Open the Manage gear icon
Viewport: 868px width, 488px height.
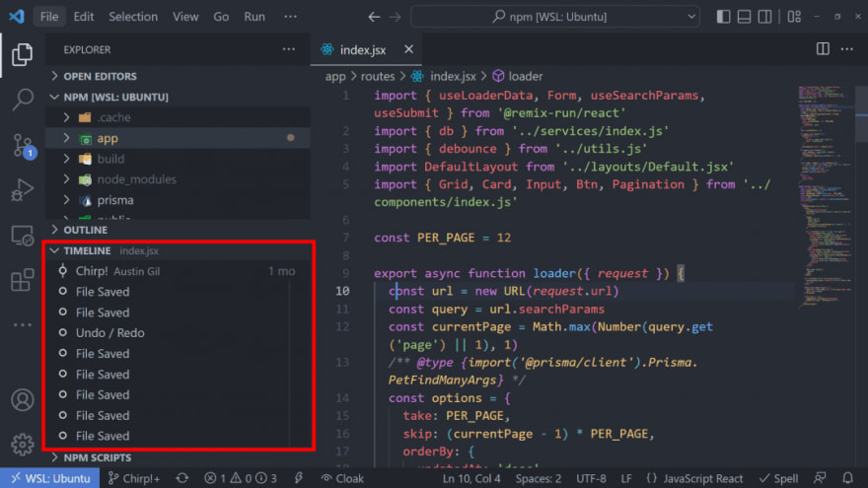pyautogui.click(x=22, y=445)
